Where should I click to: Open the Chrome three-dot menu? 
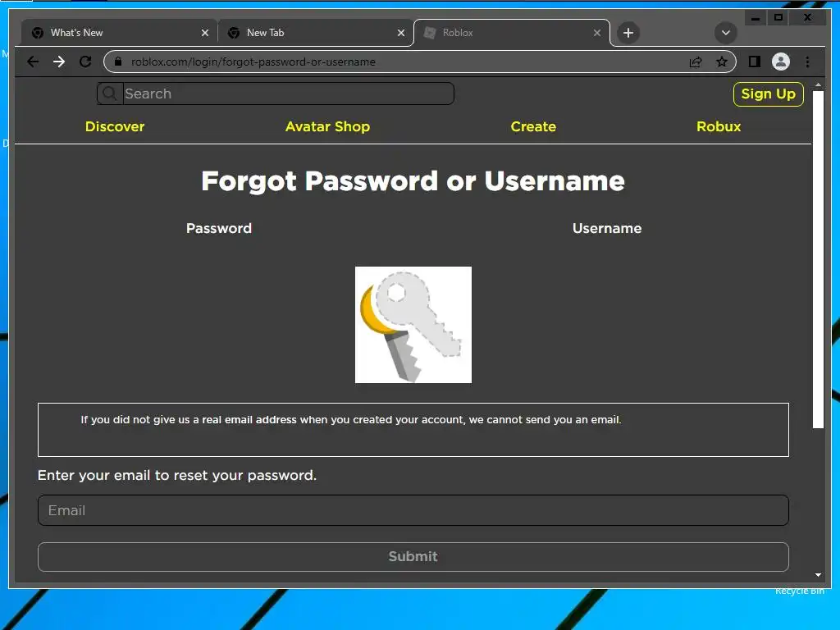(x=807, y=62)
